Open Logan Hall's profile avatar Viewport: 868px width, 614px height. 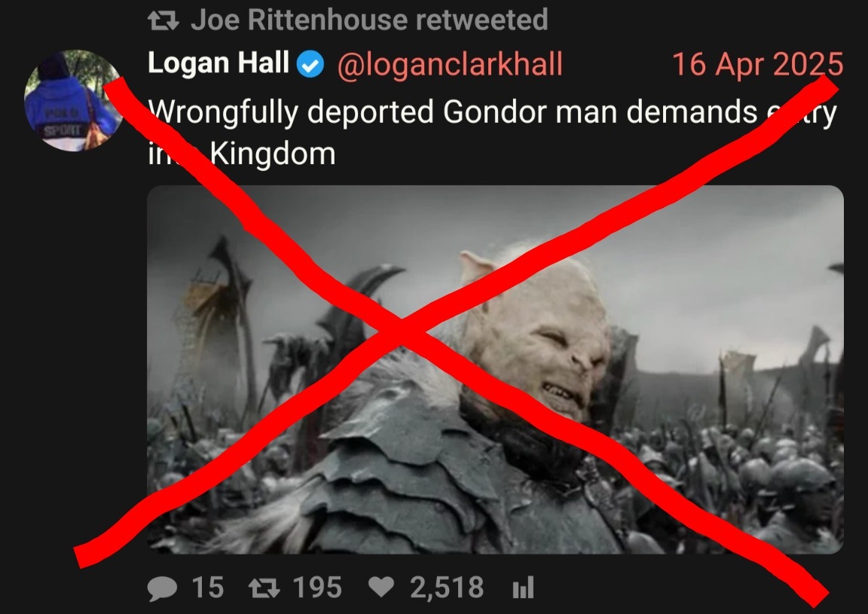(x=73, y=100)
